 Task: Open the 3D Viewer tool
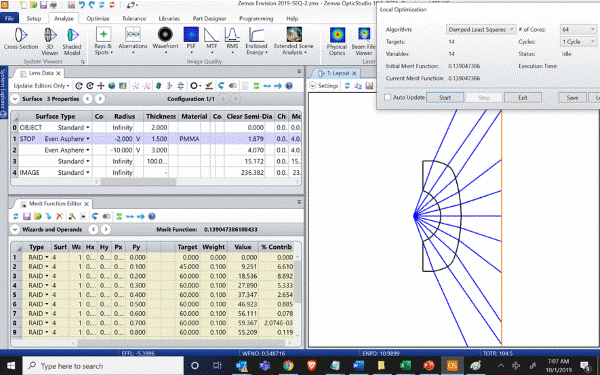(x=50, y=41)
